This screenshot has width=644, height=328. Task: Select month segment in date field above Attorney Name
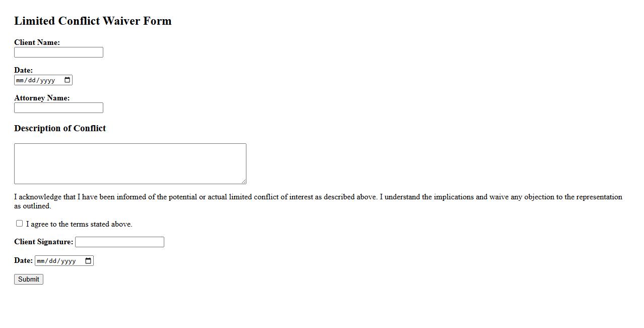pyautogui.click(x=20, y=80)
